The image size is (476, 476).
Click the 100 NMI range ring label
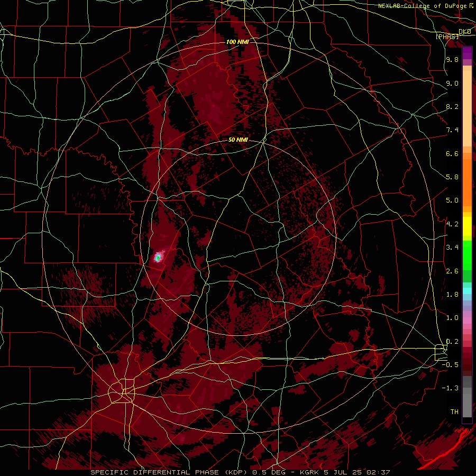click(237, 42)
